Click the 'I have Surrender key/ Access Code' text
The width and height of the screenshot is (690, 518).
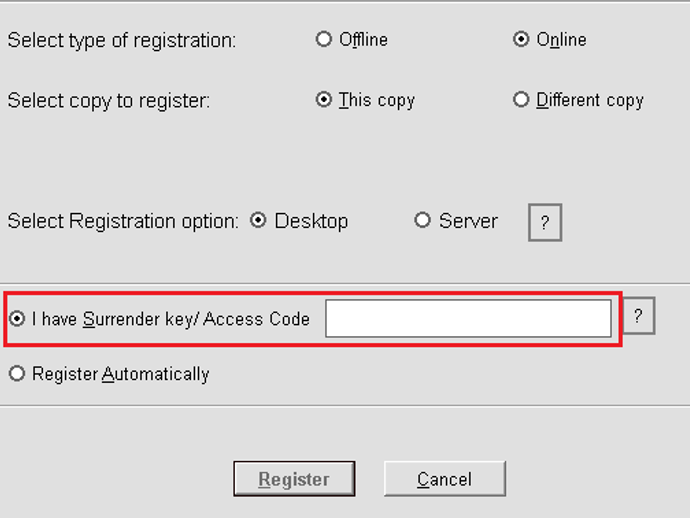point(171,320)
